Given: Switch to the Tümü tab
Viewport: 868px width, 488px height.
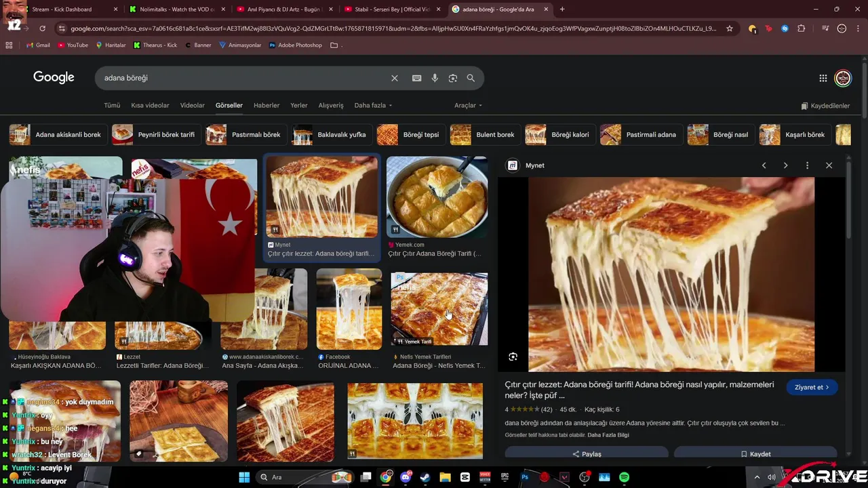Looking at the screenshot, I should click(x=112, y=106).
